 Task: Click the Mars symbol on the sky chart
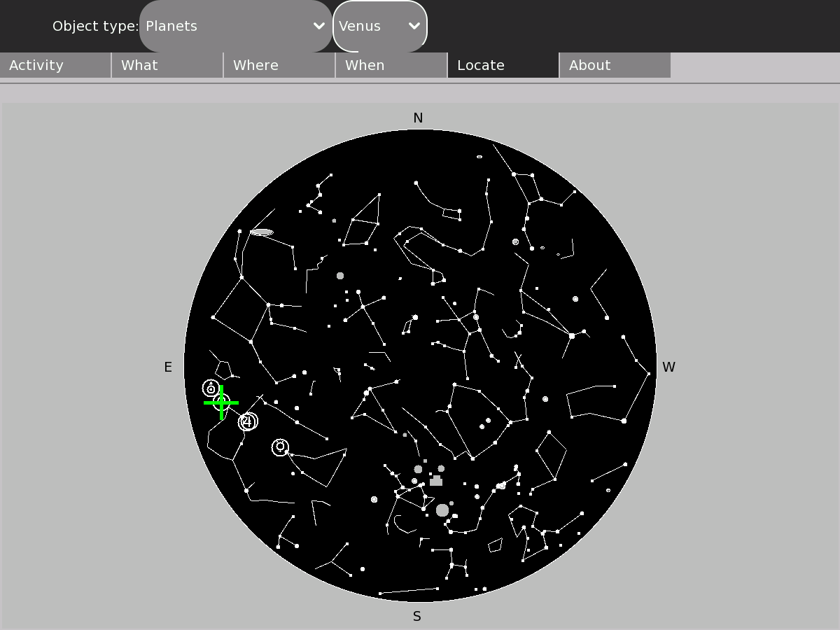point(211,388)
